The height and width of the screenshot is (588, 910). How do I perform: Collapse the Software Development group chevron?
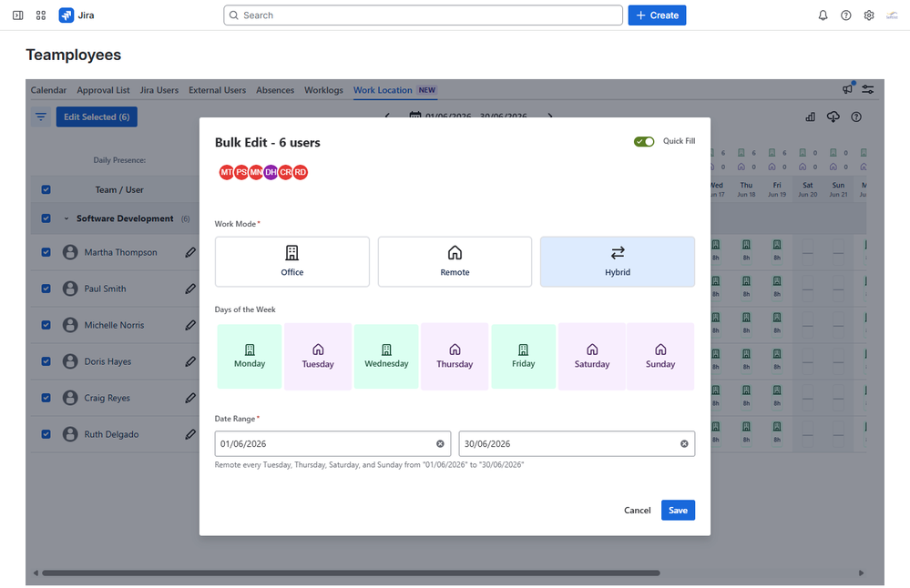coord(66,218)
